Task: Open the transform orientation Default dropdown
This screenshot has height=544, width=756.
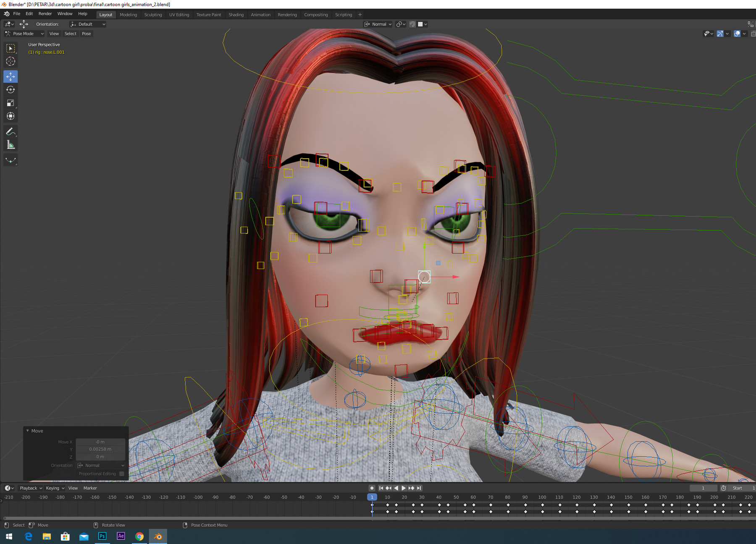Action: click(87, 24)
